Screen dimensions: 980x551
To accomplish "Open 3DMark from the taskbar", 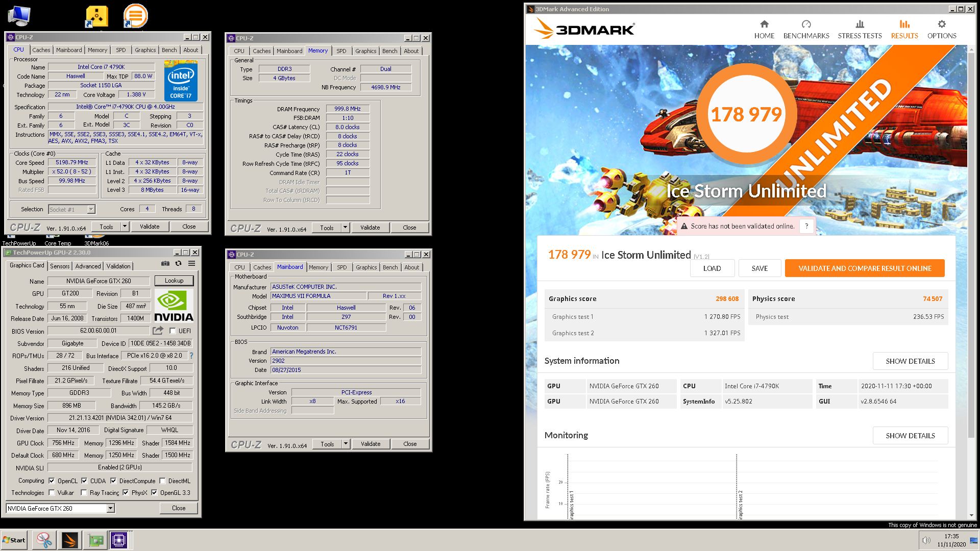I will pyautogui.click(x=69, y=540).
